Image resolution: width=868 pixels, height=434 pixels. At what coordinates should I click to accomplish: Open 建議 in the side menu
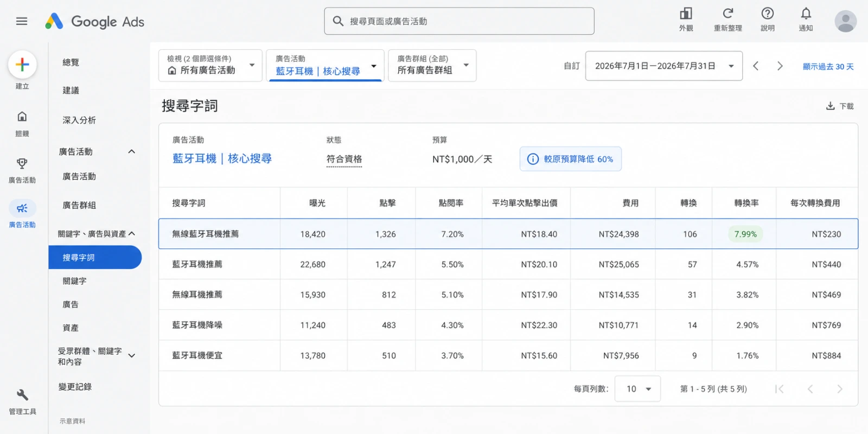[71, 91]
